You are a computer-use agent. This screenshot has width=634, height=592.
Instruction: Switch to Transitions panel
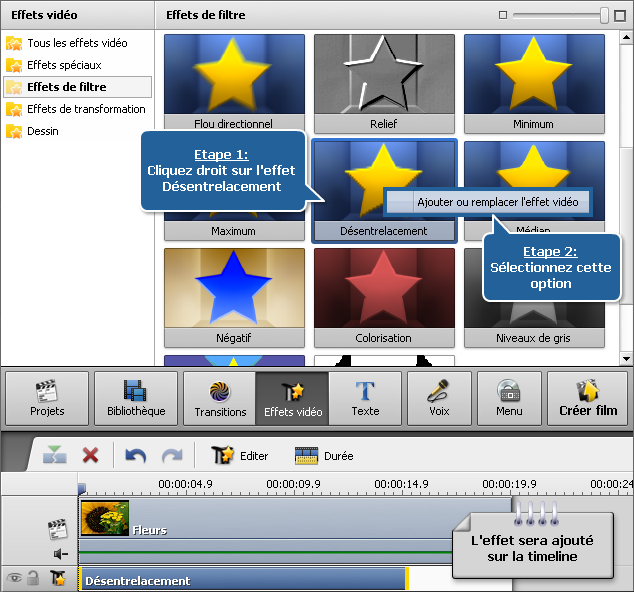click(x=220, y=399)
